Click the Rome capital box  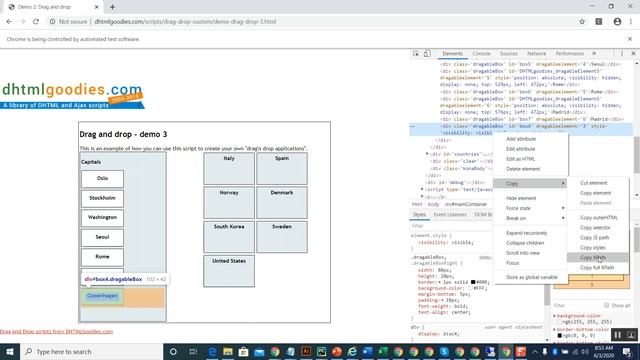[x=102, y=257]
